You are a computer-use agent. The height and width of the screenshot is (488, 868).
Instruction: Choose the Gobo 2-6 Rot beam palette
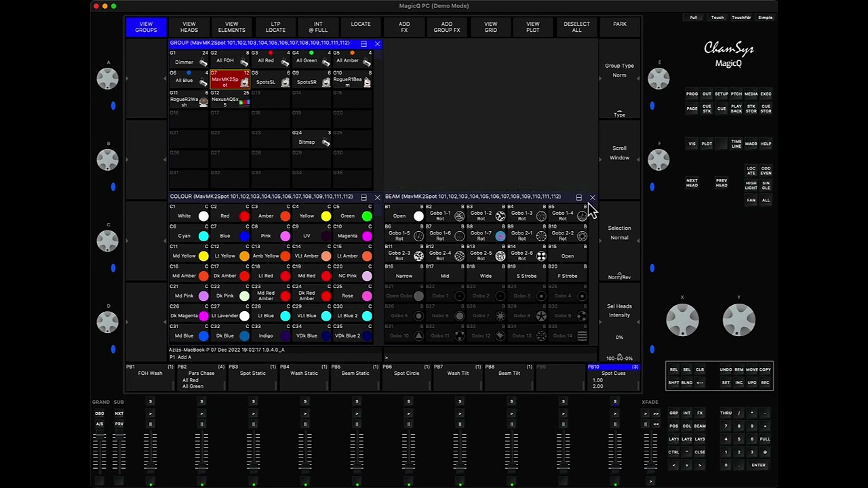[x=527, y=253]
